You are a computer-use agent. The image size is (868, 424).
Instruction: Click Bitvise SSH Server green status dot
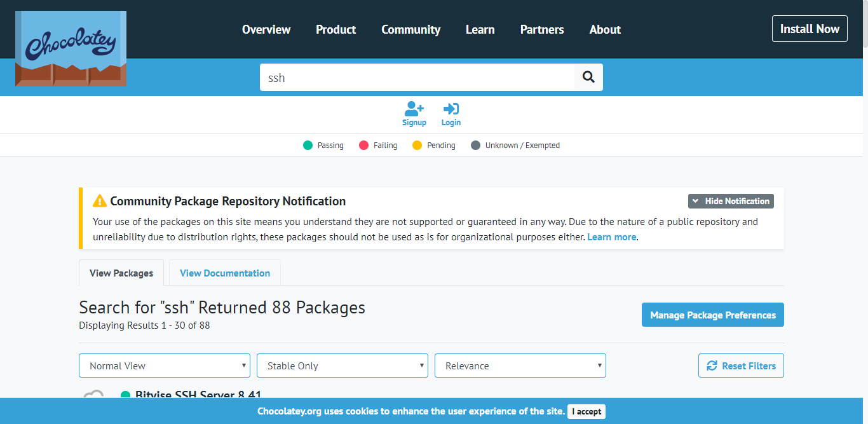125,395
